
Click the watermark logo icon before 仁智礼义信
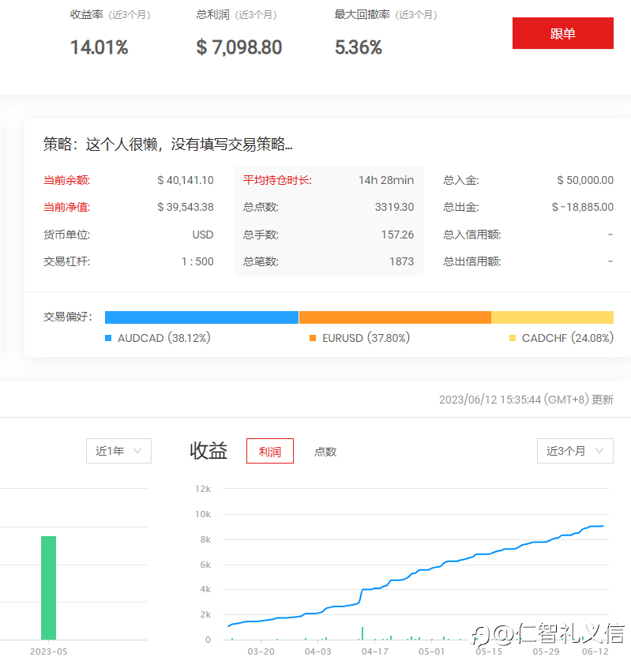point(480,636)
